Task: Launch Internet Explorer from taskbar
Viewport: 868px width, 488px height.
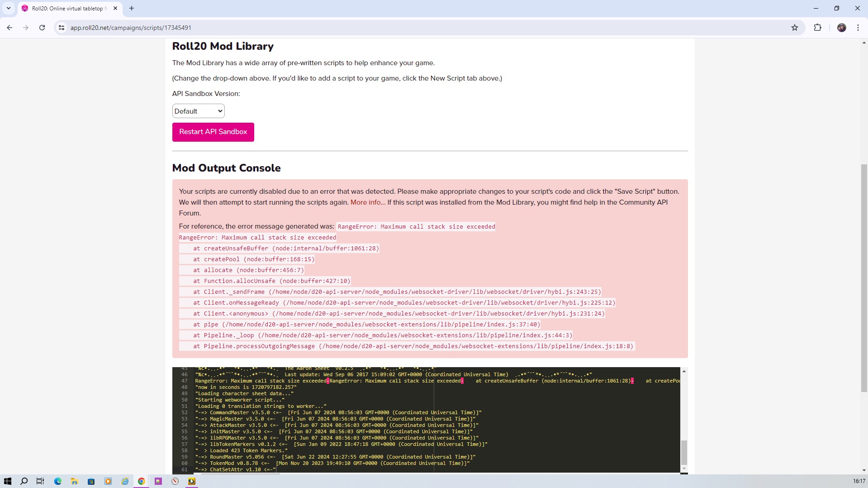Action: (x=125, y=481)
